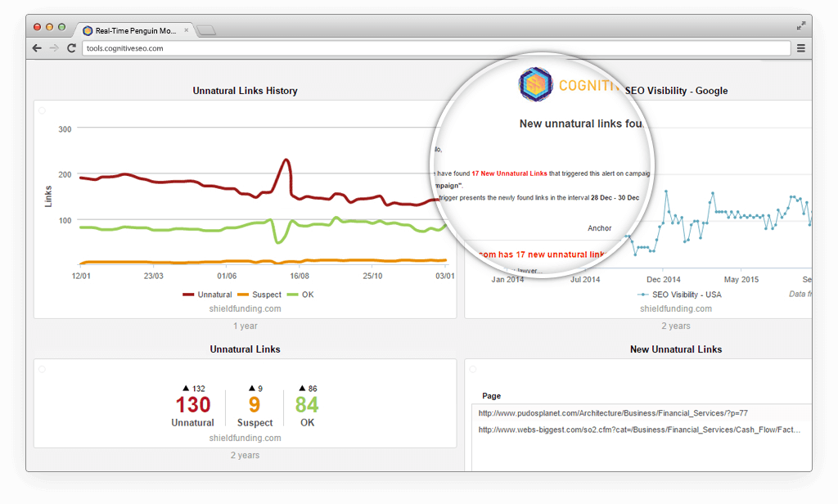Click the tools.cognitiveseo.com address bar
Screen dimensions: 838x504
tap(435, 48)
